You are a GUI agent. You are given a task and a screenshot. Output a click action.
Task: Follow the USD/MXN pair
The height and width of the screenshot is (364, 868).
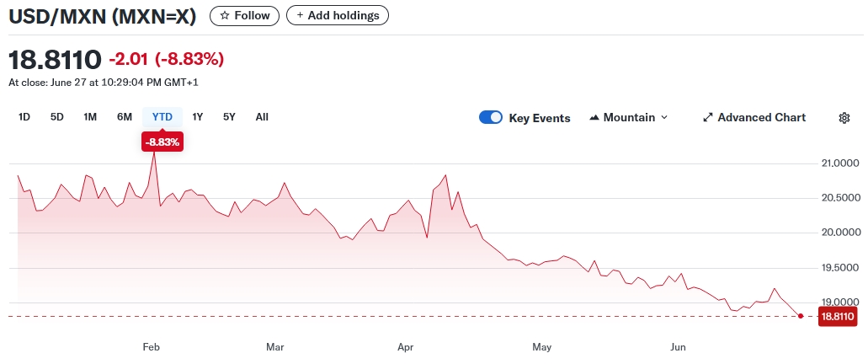[x=244, y=15]
